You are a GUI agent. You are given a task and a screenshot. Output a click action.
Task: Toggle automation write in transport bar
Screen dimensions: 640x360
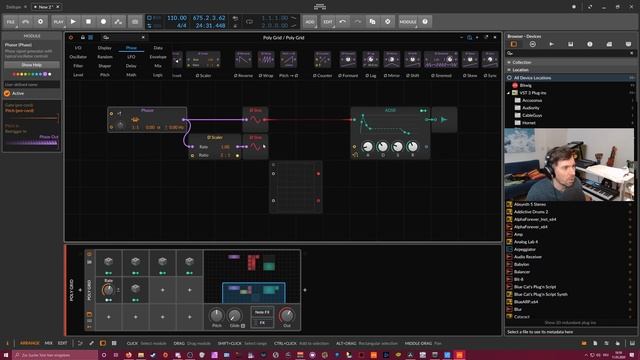tap(118, 22)
